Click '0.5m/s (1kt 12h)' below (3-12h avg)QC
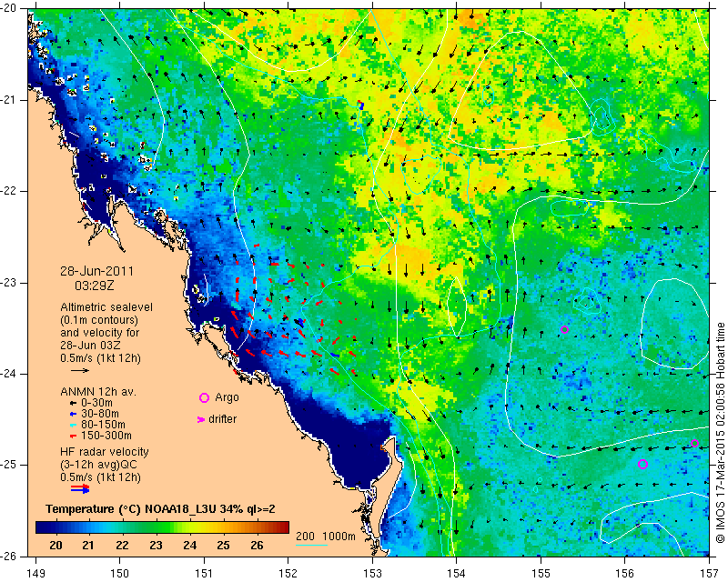Image resolution: width=728 pixels, height=582 pixels. click(x=100, y=477)
